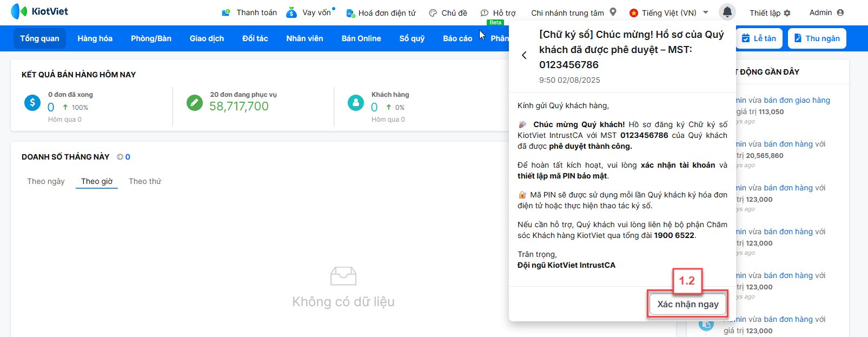Open the Phòng/Bàn menu
This screenshot has width=868, height=337.
[x=151, y=38]
